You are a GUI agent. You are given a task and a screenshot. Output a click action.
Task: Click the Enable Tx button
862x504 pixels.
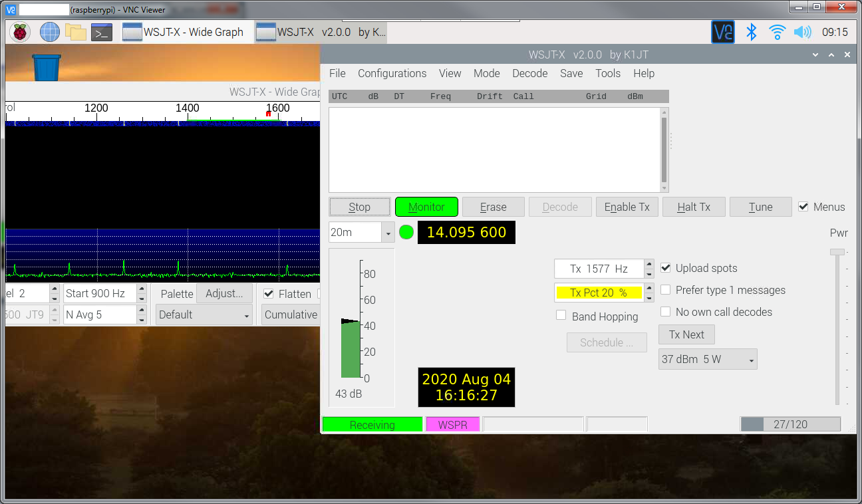[627, 207]
